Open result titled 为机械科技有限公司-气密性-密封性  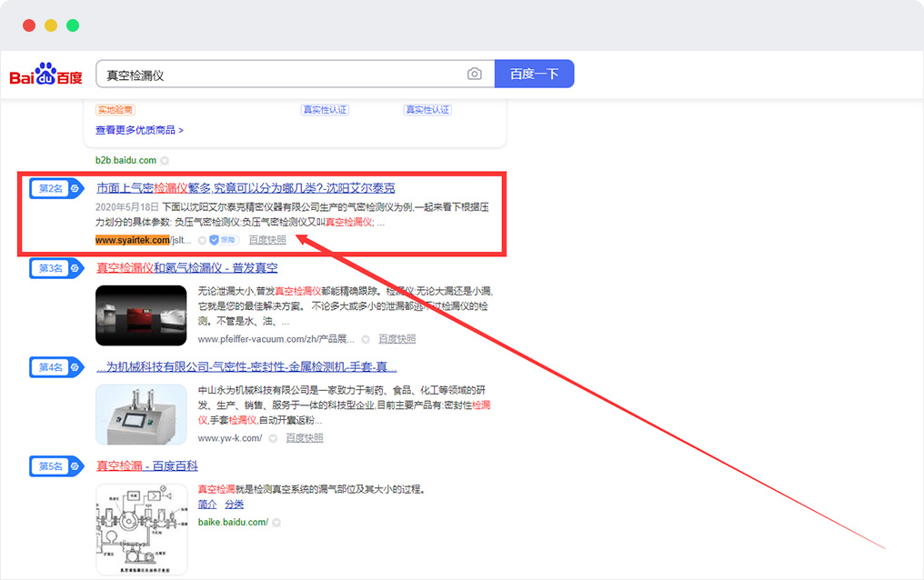tap(246, 367)
